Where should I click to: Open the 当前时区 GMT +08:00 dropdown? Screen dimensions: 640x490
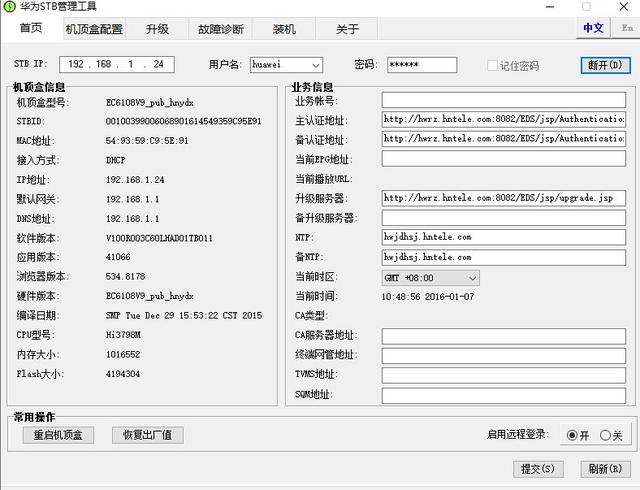[431, 278]
